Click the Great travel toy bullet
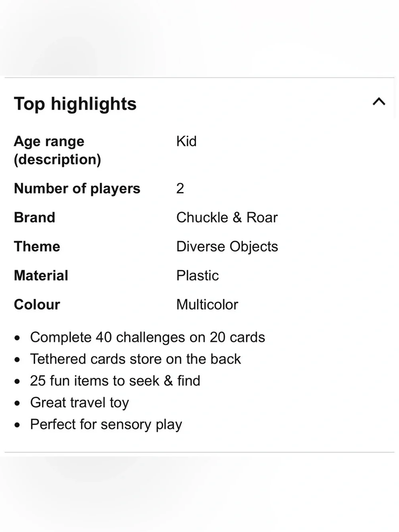Image resolution: width=399 pixels, height=532 pixels. [79, 403]
